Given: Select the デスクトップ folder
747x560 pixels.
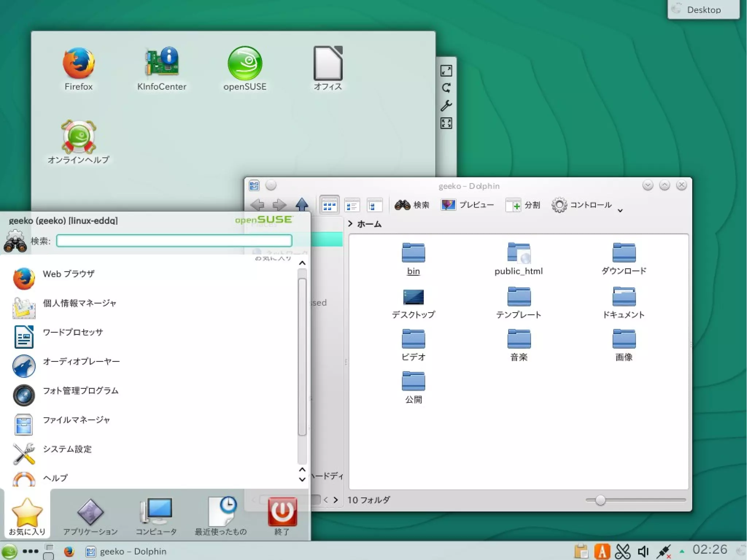Looking at the screenshot, I should pos(413,303).
